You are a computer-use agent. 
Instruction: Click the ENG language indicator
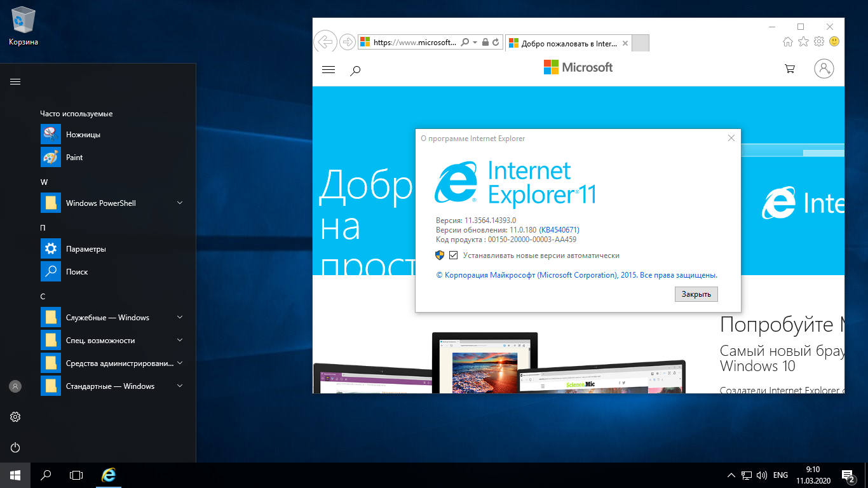(x=781, y=475)
